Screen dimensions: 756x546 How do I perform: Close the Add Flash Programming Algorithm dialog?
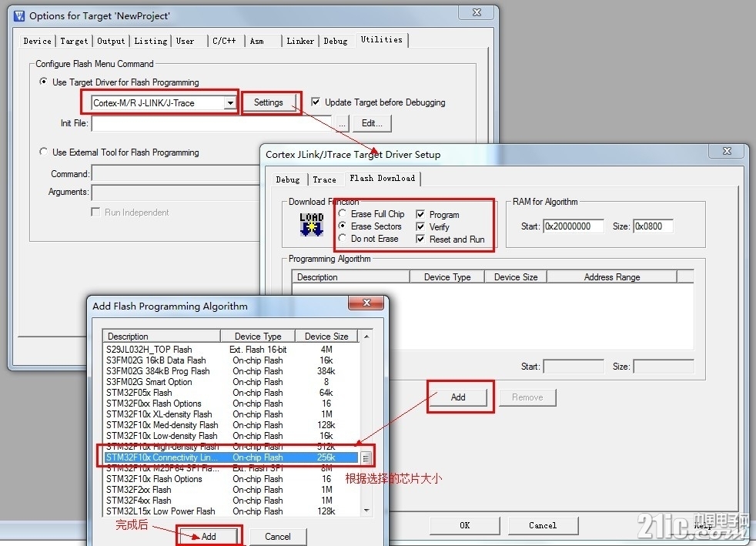coord(366,303)
